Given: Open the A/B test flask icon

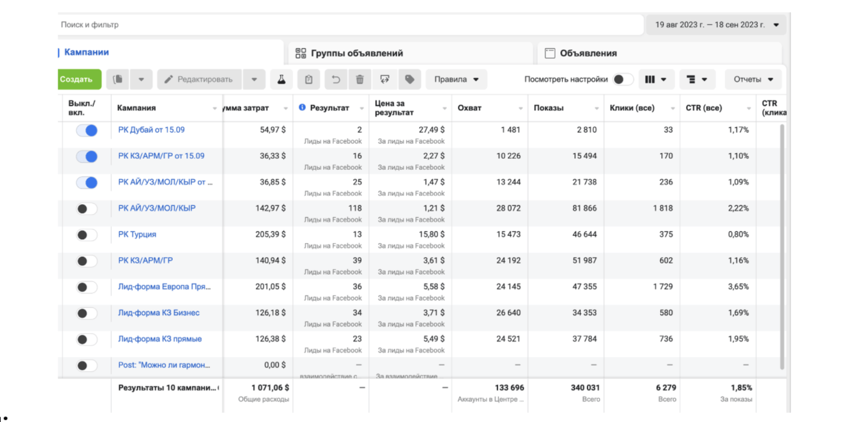Looking at the screenshot, I should [x=281, y=80].
